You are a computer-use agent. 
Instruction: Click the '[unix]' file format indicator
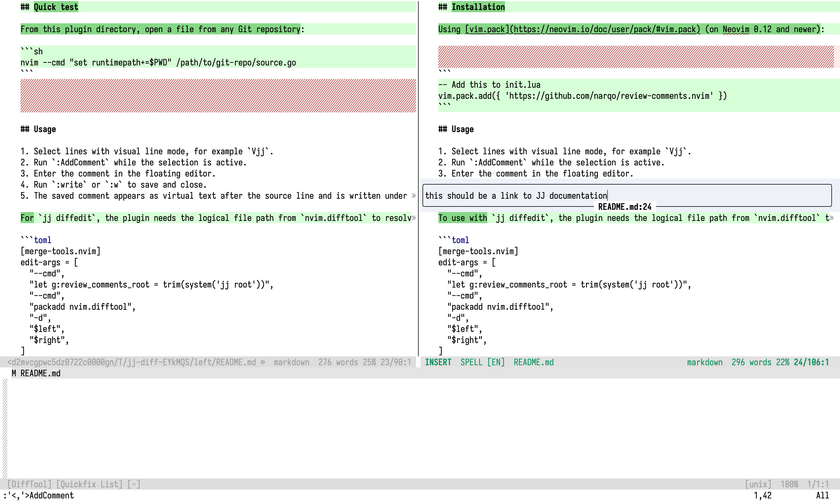(758, 484)
